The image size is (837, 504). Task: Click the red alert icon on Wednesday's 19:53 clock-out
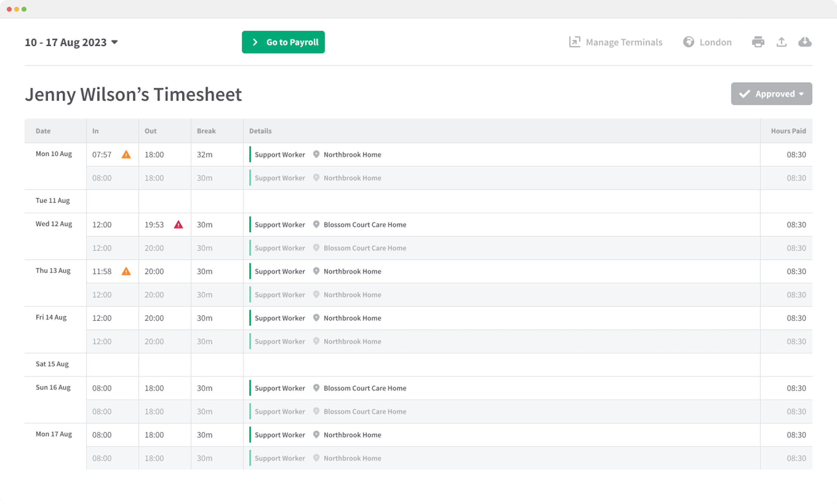pyautogui.click(x=178, y=224)
